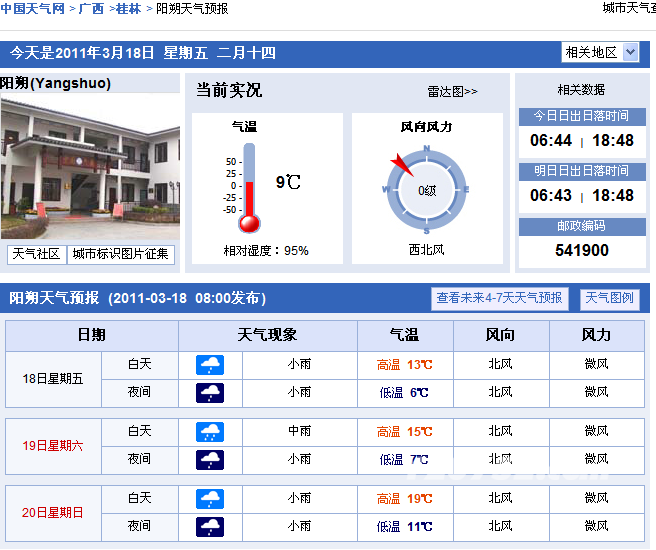Open the 雷达图 radar map link

point(452,91)
